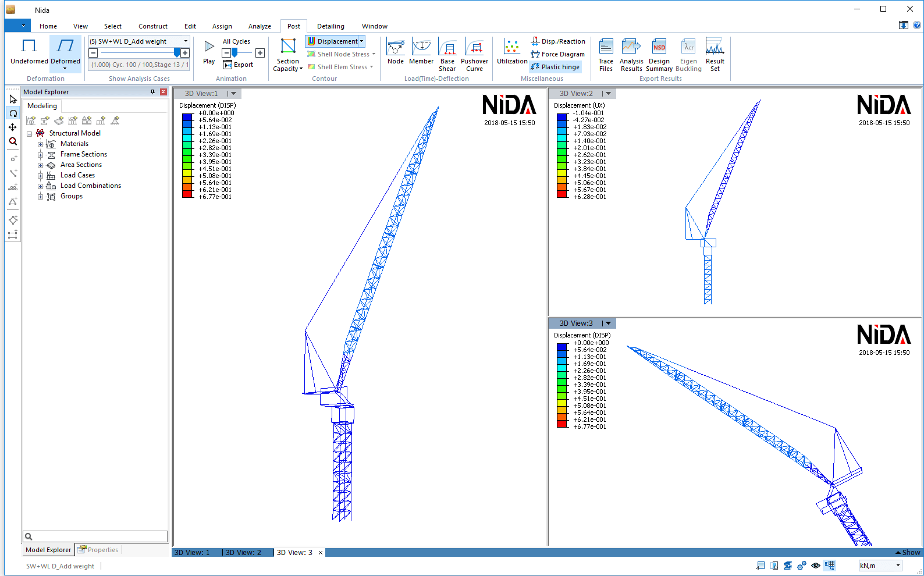Increase animation speed with plus button
Viewport: 924px width, 576px height.
(260, 53)
